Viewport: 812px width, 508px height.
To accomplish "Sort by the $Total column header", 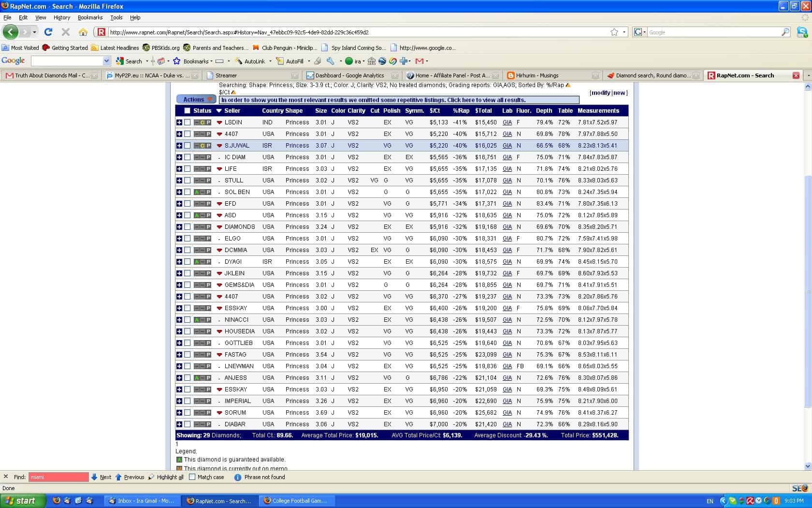I will pyautogui.click(x=483, y=111).
